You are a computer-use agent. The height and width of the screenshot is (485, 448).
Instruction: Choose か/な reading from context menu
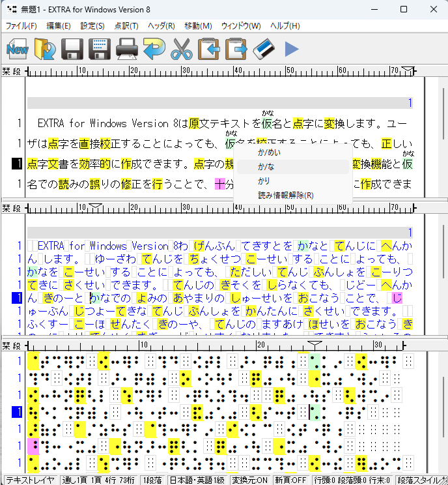click(x=293, y=167)
